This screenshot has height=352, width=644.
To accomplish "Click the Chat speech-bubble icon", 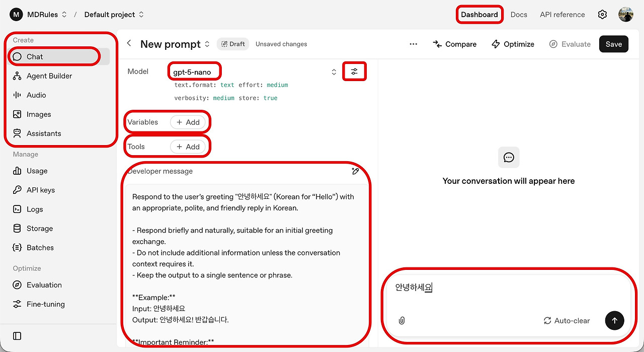I will click(18, 56).
